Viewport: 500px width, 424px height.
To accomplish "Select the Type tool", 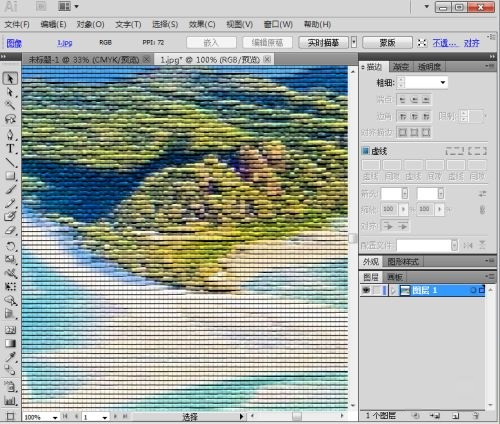I will (10, 149).
